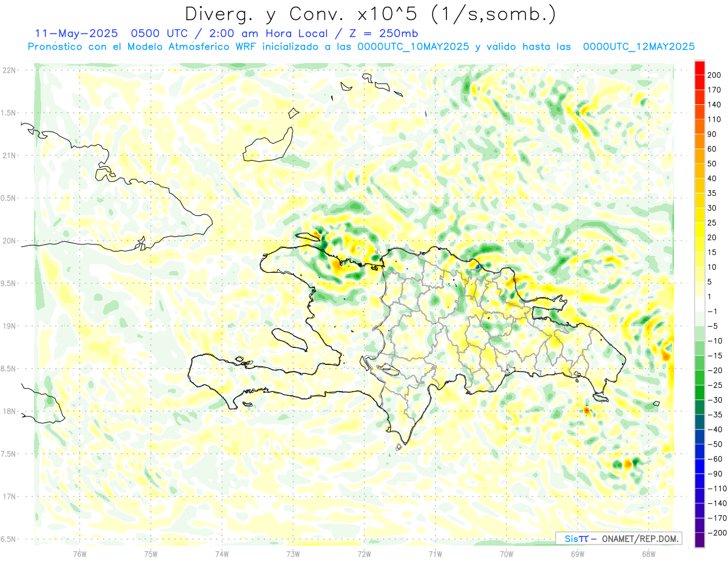Click the longitude label '71W'
728x562 pixels.
coord(435,554)
